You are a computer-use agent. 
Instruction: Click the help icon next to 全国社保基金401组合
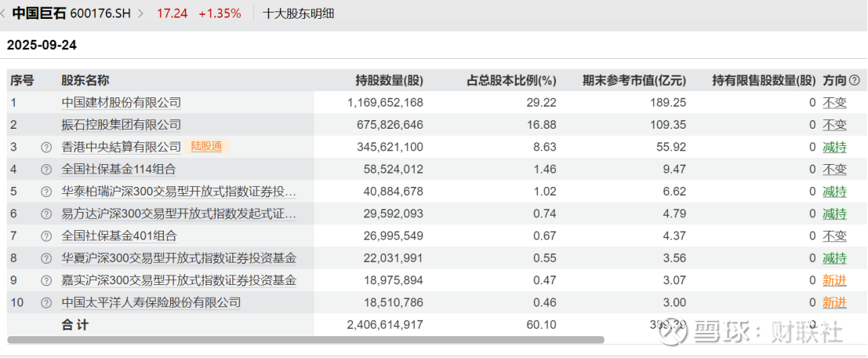[x=45, y=236]
